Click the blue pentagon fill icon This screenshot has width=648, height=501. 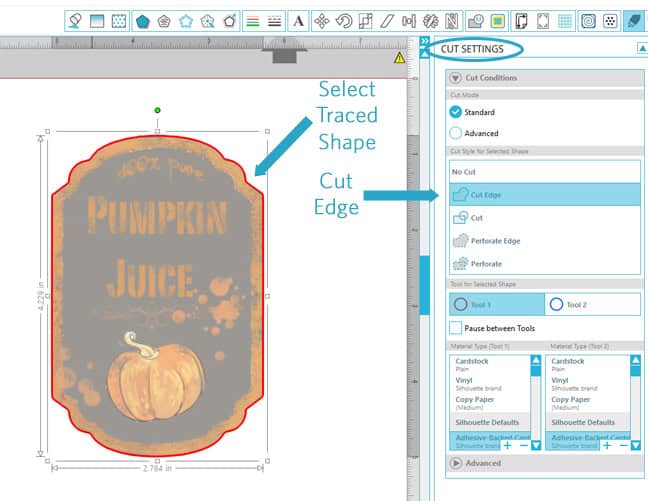tap(143, 20)
